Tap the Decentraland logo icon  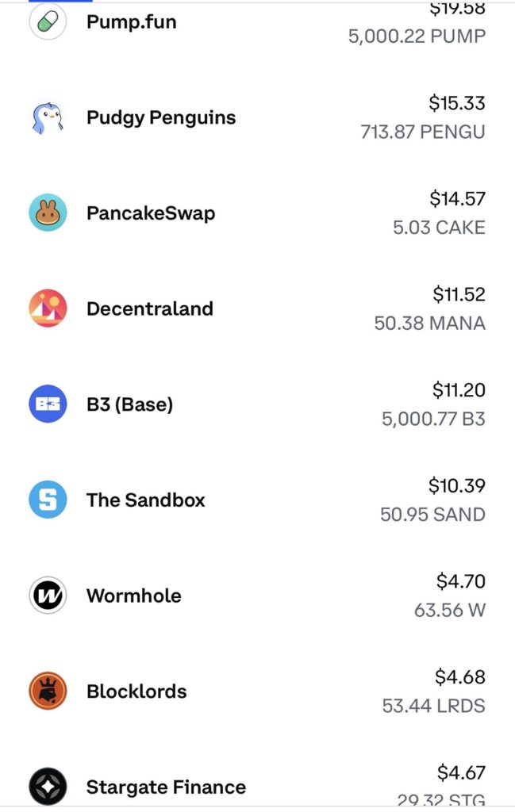(48, 308)
